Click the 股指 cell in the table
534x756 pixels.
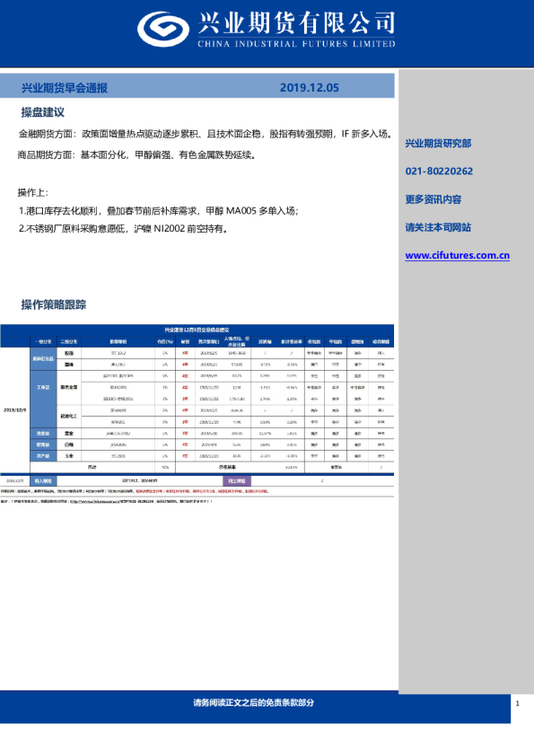click(69, 353)
